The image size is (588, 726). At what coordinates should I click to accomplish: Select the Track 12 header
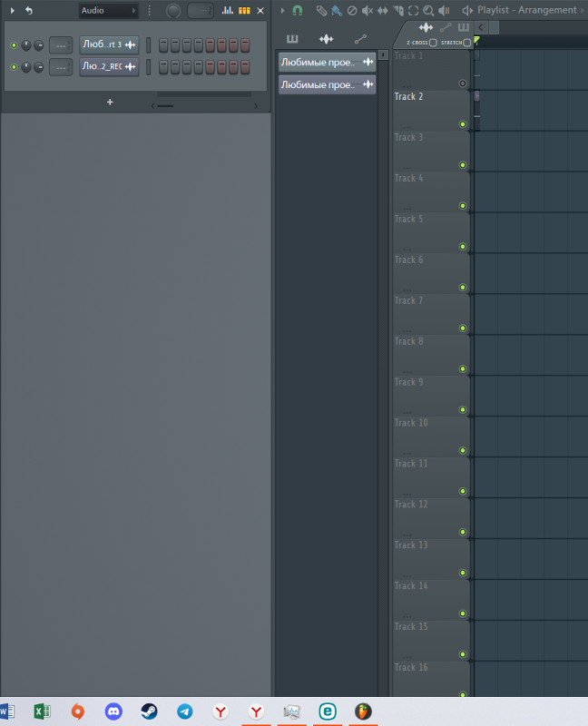(431, 518)
